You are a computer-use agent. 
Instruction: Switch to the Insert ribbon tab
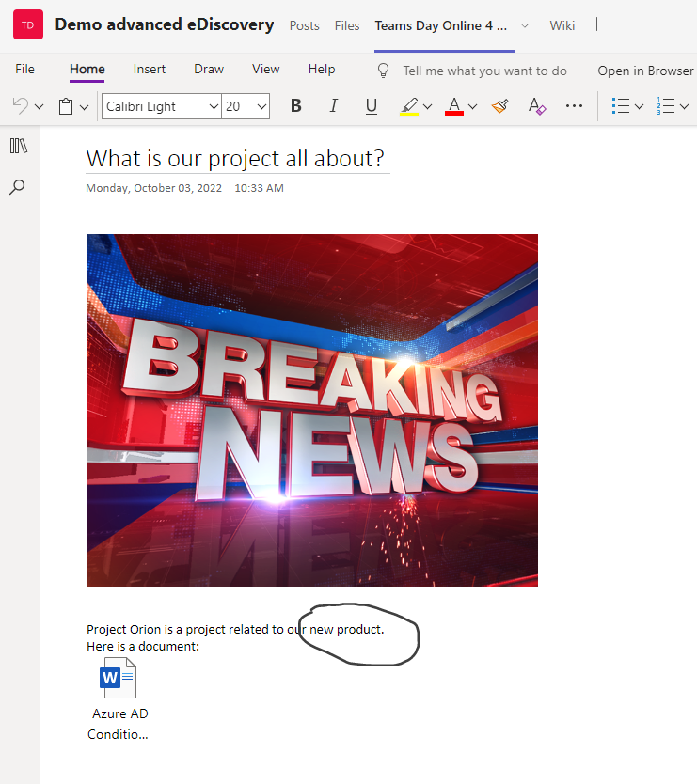click(x=149, y=70)
